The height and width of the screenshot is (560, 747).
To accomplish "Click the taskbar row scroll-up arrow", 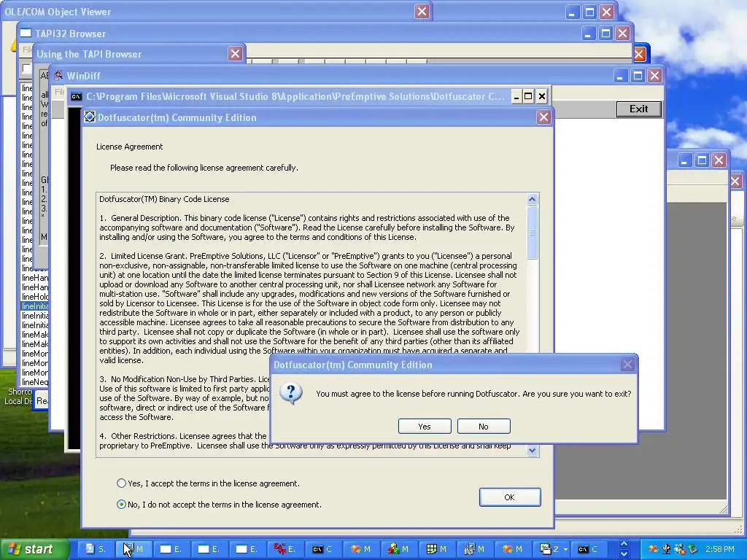I will 624,544.
